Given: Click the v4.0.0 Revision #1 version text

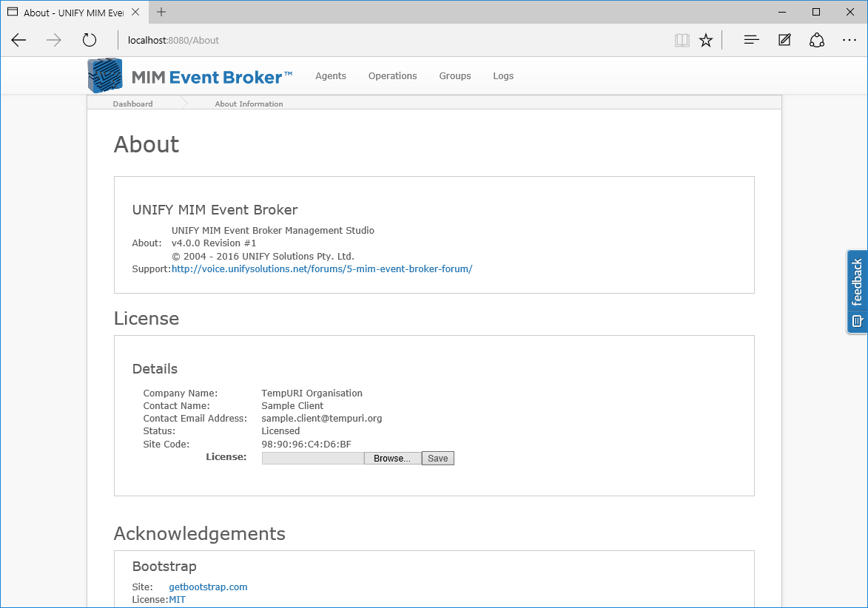Looking at the screenshot, I should 214,243.
